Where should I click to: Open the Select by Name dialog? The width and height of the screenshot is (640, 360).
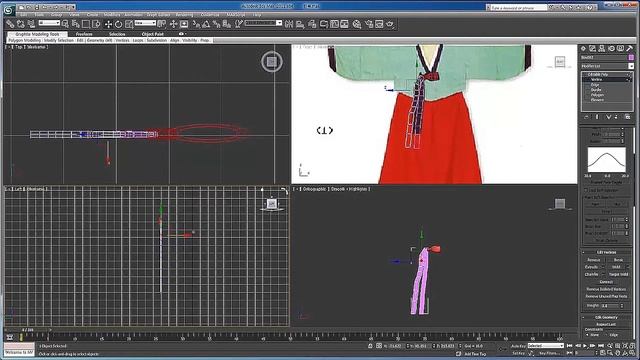76,24
